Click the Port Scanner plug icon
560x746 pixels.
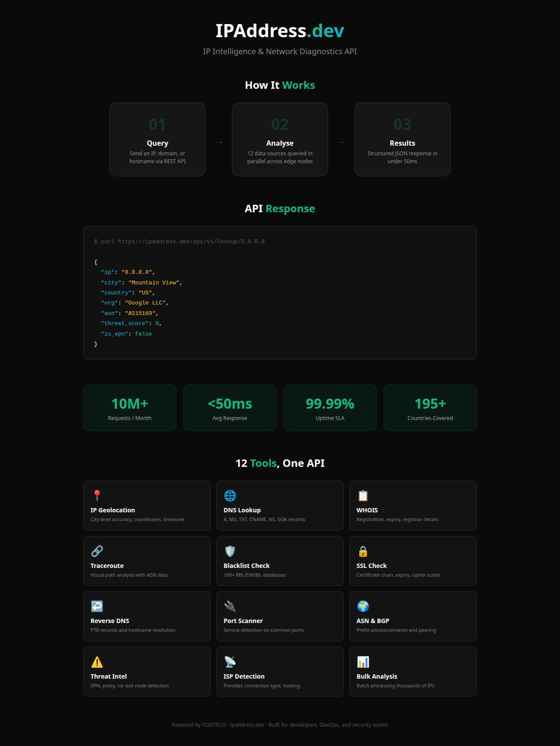pyautogui.click(x=230, y=606)
